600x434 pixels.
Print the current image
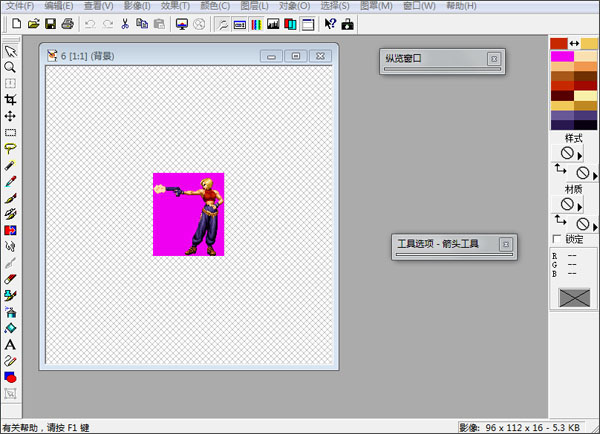click(x=68, y=24)
